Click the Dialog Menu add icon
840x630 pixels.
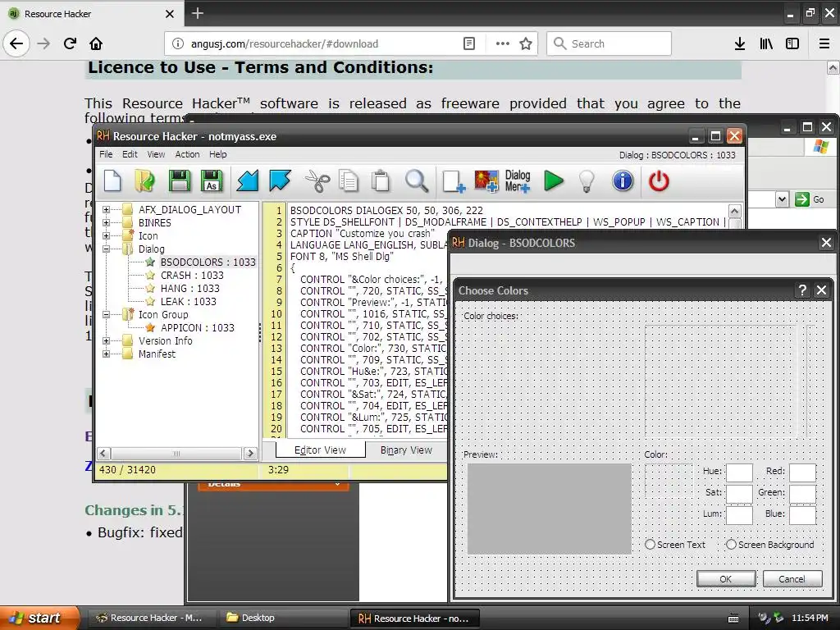point(518,181)
